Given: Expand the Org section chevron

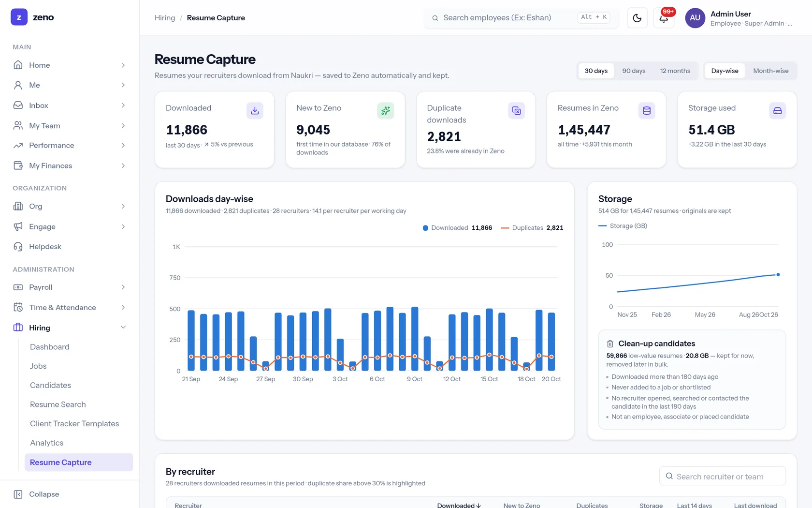Looking at the screenshot, I should pos(123,207).
